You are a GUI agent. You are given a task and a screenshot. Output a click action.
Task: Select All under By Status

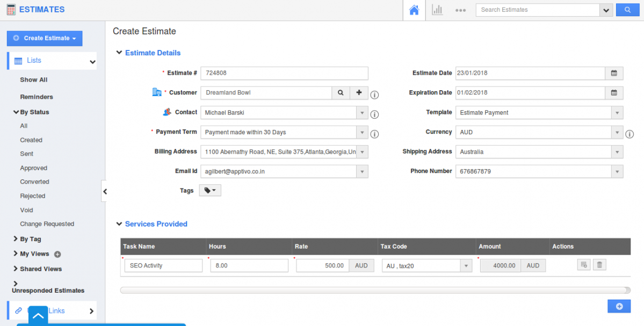coord(24,126)
